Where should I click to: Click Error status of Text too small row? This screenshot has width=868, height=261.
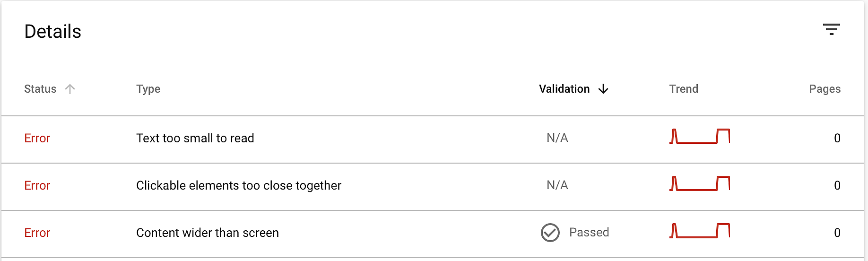37,138
